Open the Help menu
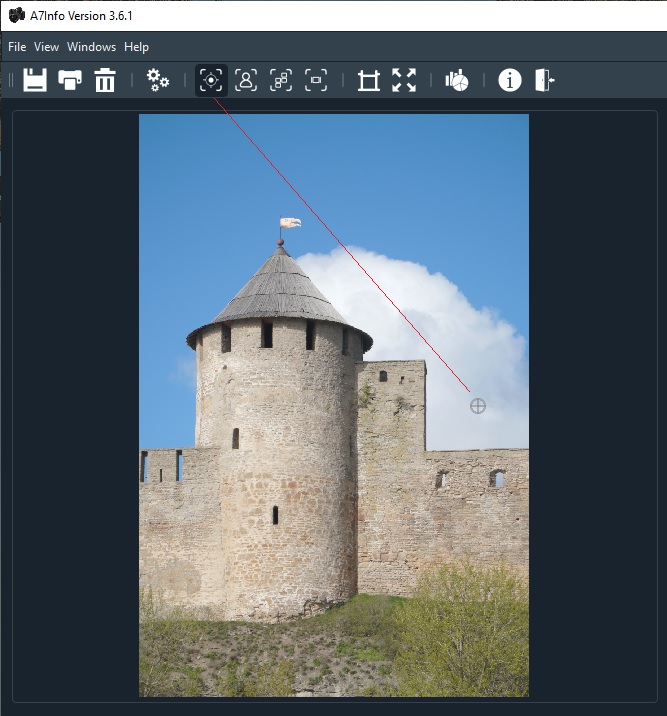Viewport: 667px width, 716px height. click(x=136, y=47)
